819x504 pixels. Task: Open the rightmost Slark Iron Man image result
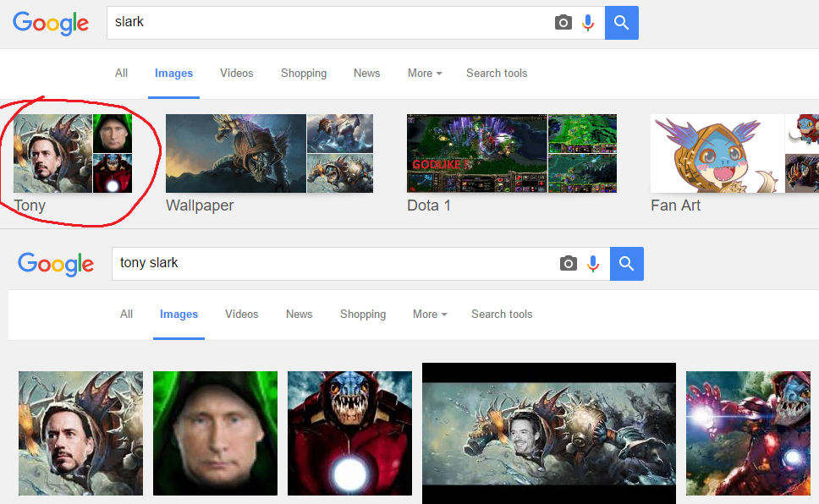coord(749,434)
